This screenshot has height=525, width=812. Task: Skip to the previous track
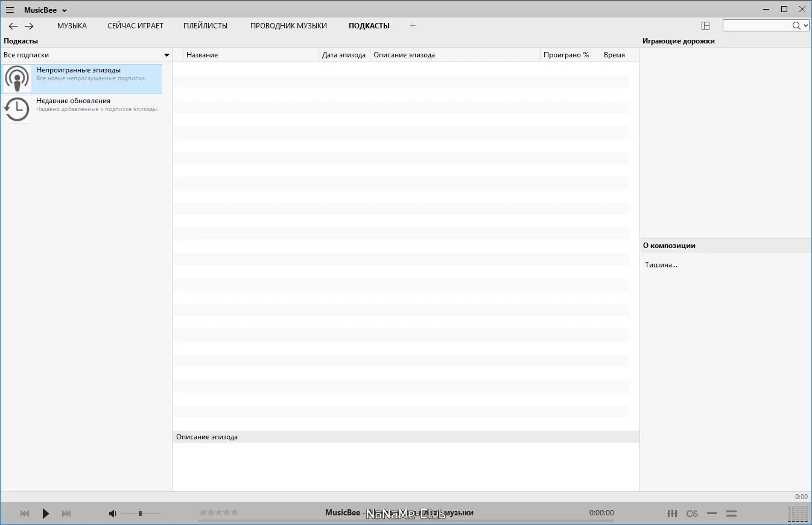click(x=25, y=514)
